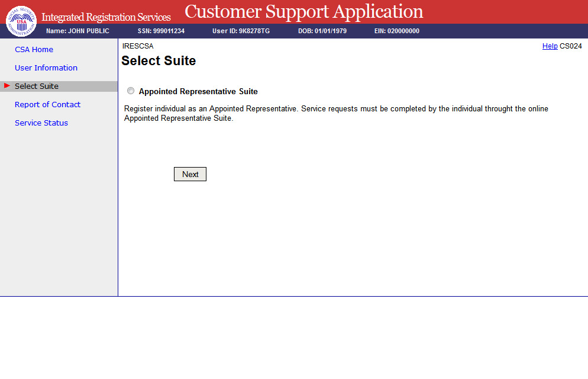The height and width of the screenshot is (379, 588).
Task: Select the Appointed Representative Suite radio button
Action: click(x=131, y=91)
